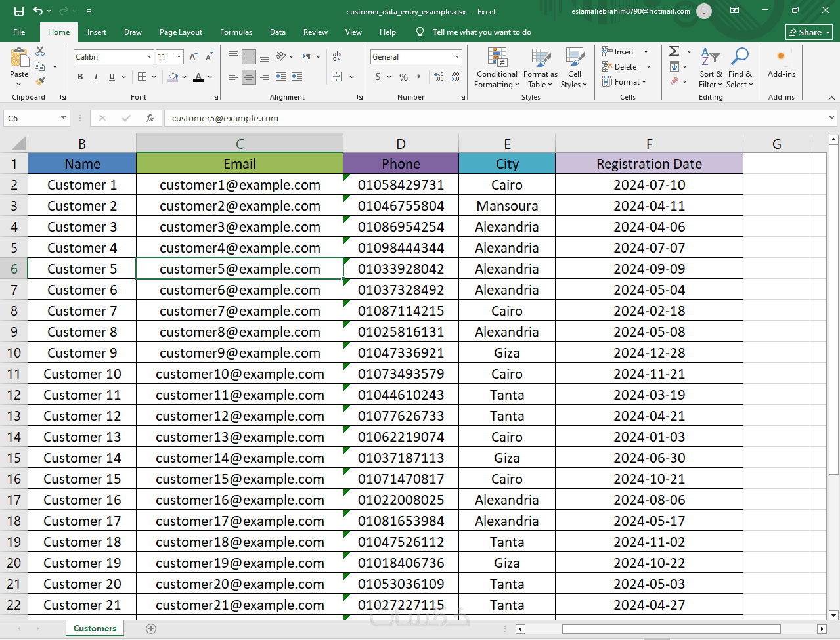Add a new sheet with plus icon
Viewport: 840px width, 640px height.
[151, 629]
